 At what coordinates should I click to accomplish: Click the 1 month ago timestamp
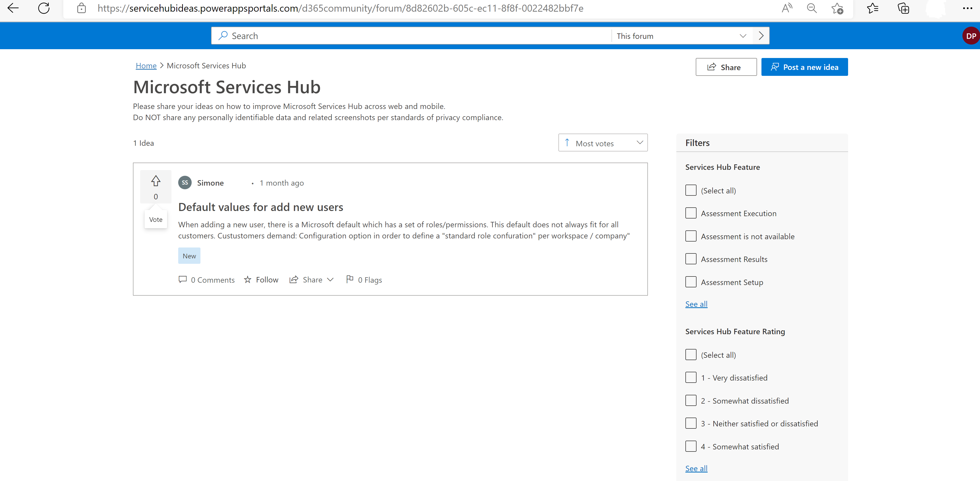(281, 183)
